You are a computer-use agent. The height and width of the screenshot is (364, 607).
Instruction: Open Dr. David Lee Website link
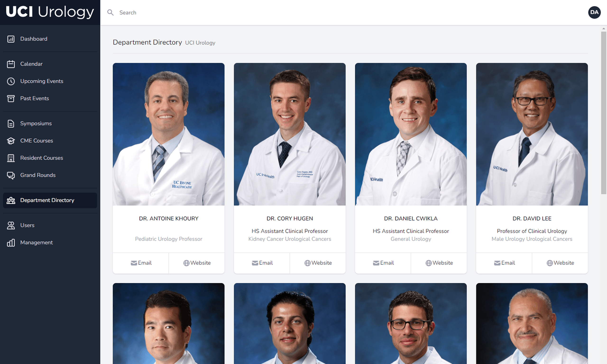click(x=560, y=263)
